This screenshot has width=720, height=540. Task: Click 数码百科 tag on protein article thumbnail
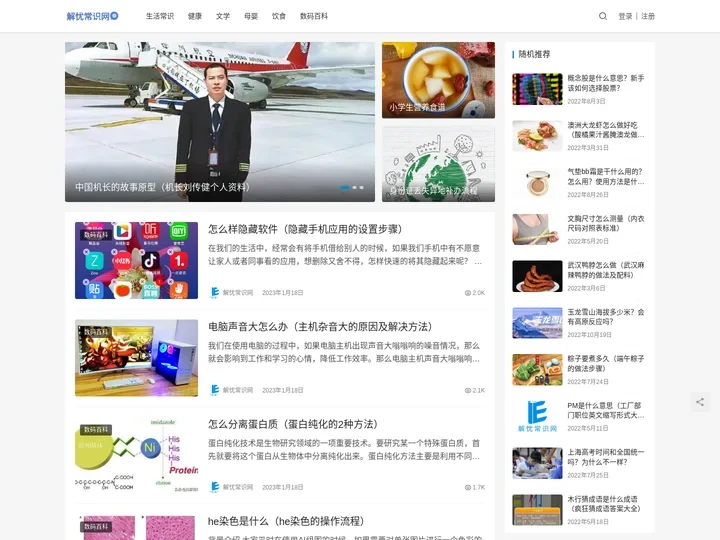[x=96, y=429]
